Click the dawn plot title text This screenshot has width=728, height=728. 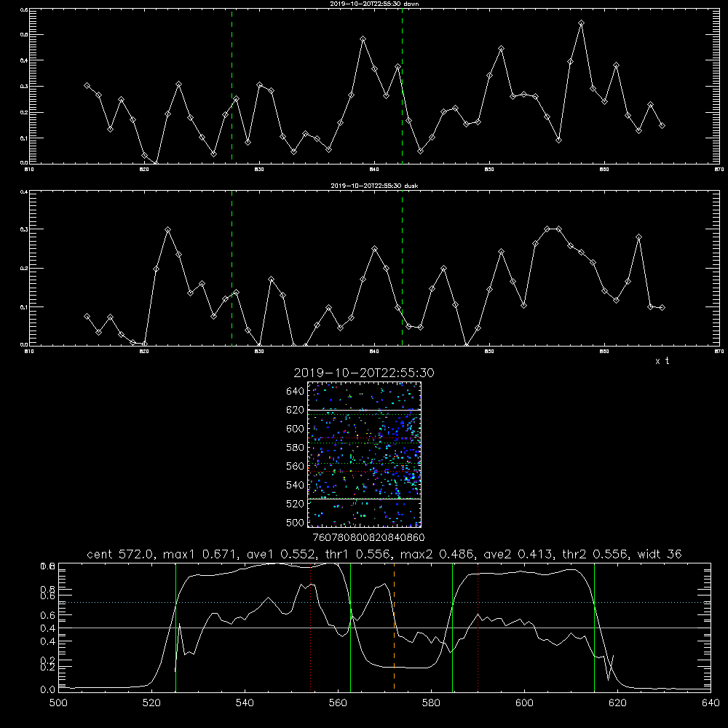(x=374, y=4)
